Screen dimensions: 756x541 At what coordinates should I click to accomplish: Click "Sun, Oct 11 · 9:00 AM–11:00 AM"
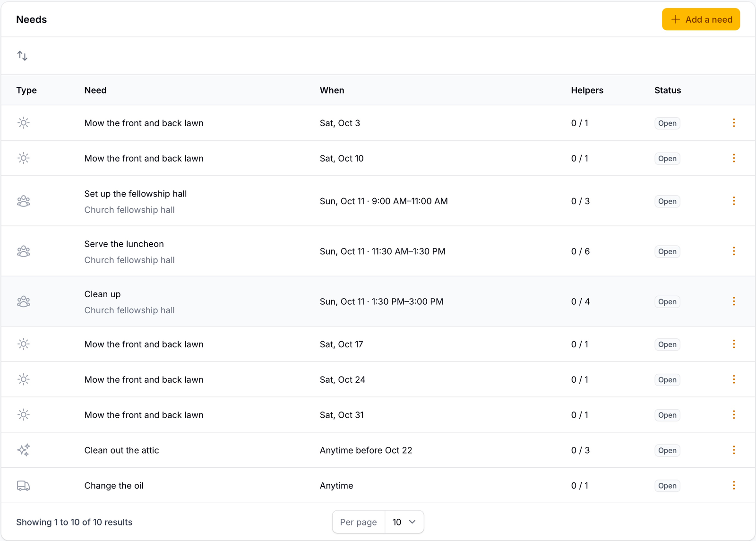point(384,201)
